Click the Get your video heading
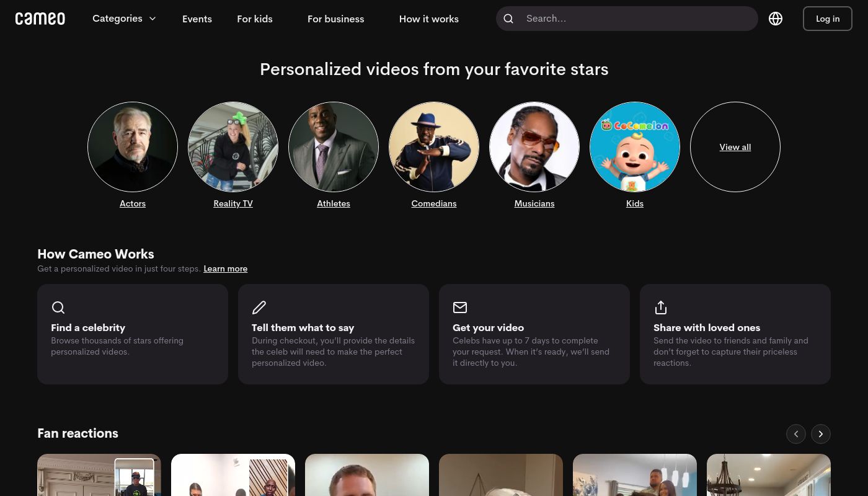This screenshot has width=868, height=496. (489, 327)
